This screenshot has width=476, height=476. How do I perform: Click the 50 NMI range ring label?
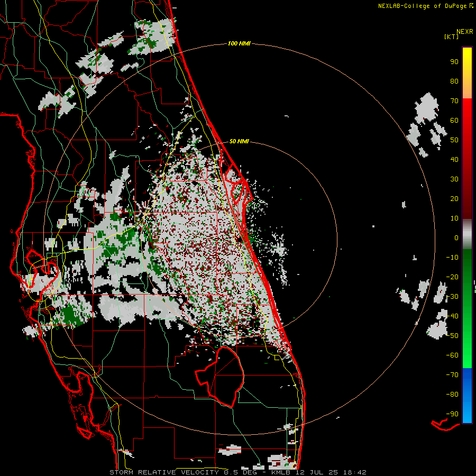click(x=239, y=141)
